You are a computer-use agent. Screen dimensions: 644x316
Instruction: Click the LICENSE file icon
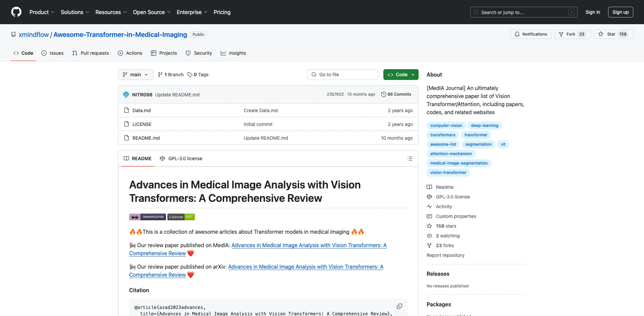click(x=126, y=124)
